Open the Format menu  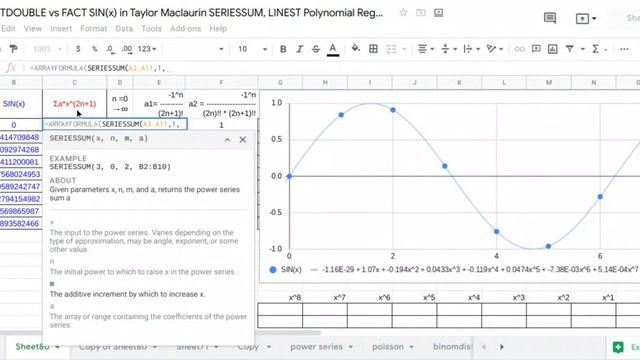tap(93, 29)
